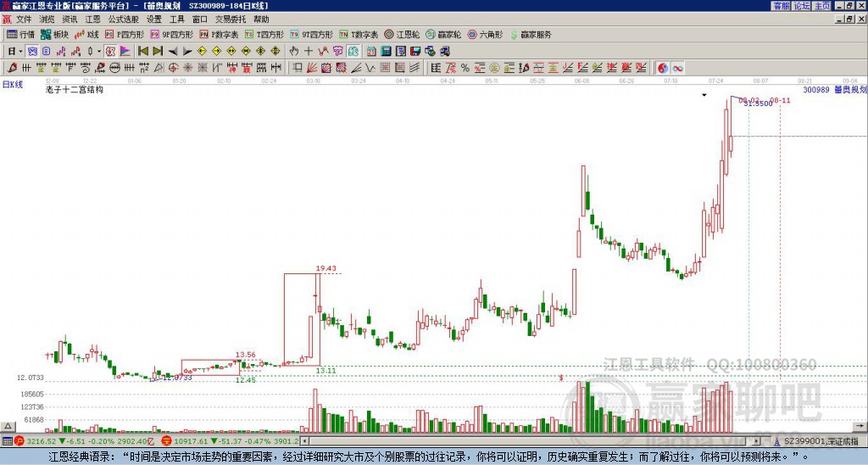This screenshot has height=465, width=868.
Task: Click the black left arrow icon
Action: pos(173,51)
